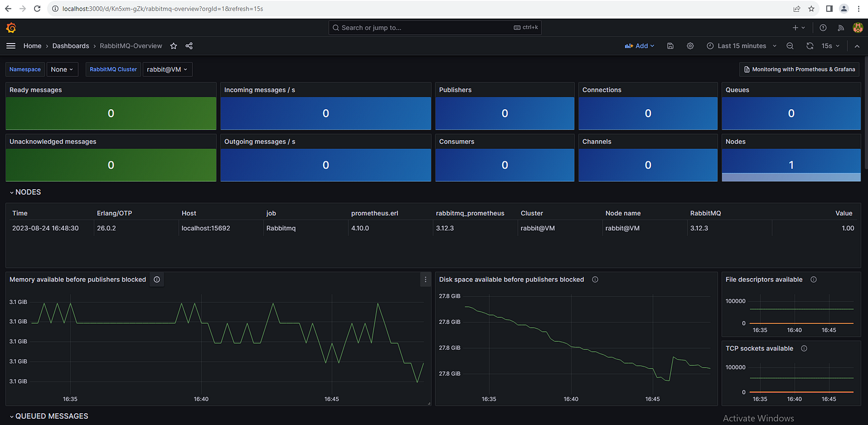Click the Outgoing messages / s panel title
Viewport: 868px width, 425px height.
[260, 141]
